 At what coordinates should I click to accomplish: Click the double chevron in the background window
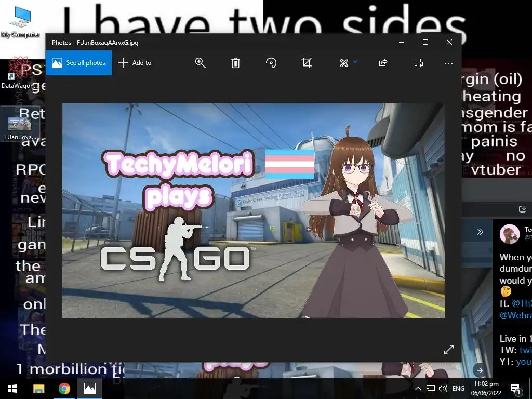[x=480, y=232]
